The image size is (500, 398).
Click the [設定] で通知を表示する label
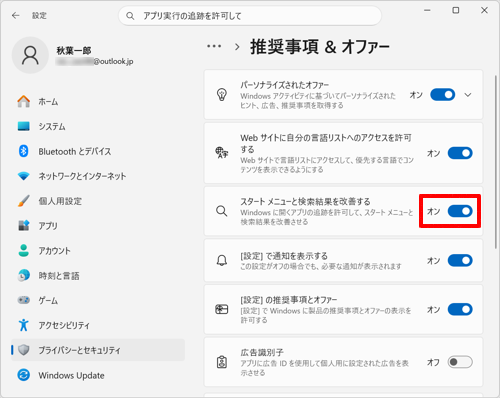point(284,256)
